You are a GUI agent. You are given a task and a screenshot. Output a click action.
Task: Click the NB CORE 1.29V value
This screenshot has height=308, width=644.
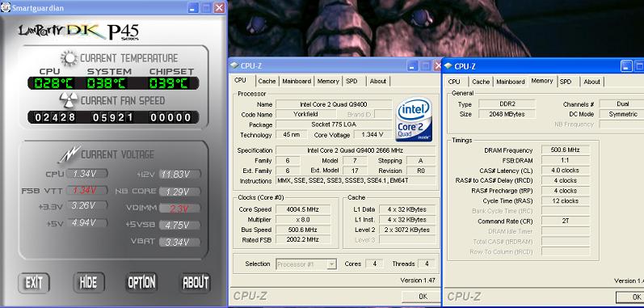pyautogui.click(x=180, y=192)
